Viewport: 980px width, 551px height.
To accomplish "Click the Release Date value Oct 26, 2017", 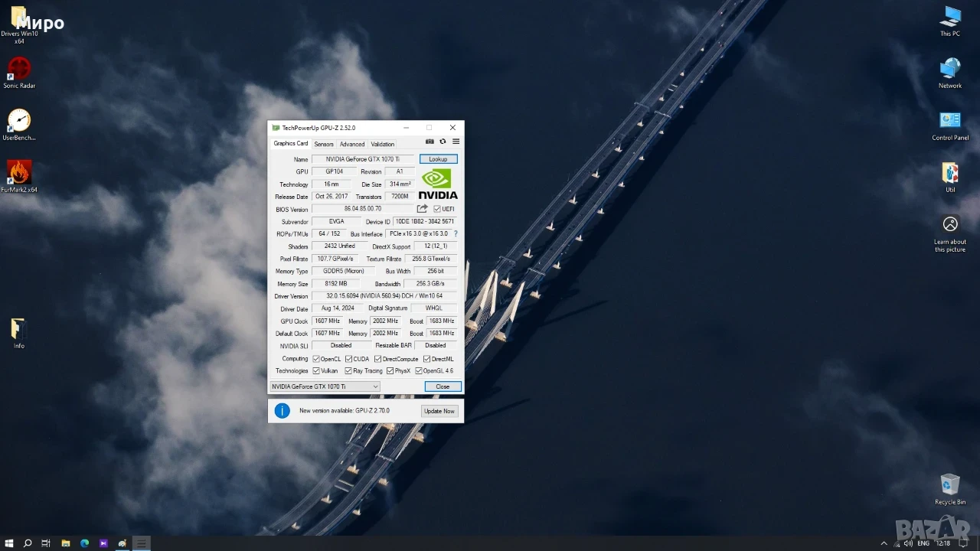I will (x=332, y=197).
